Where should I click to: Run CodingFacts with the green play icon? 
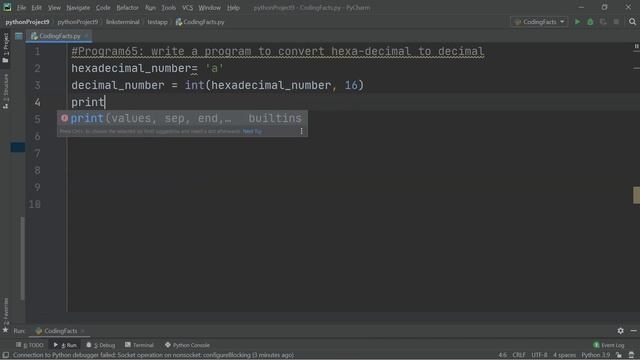pos(577,22)
